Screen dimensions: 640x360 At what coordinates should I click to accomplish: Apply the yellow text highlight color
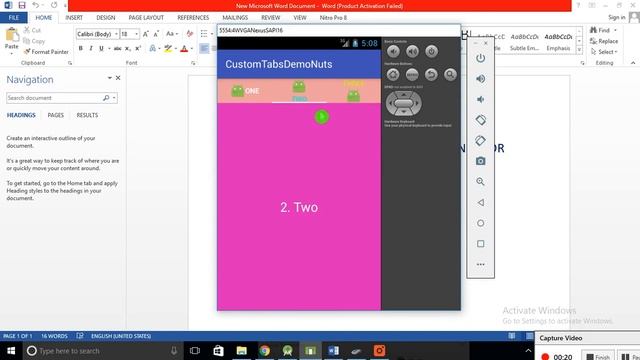click(x=168, y=48)
